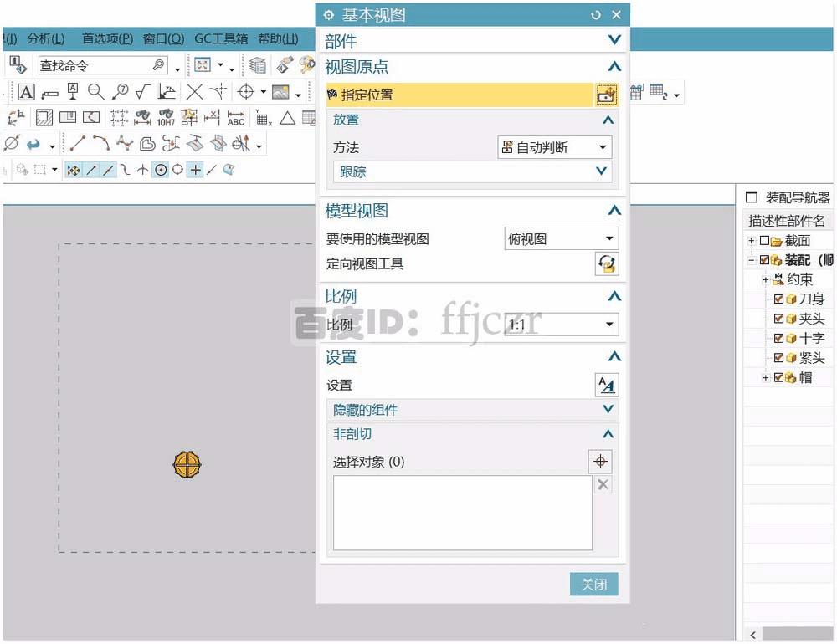Click the ABC text dimension toolbar icon
Viewport: 837px width, 644px height.
[236, 120]
